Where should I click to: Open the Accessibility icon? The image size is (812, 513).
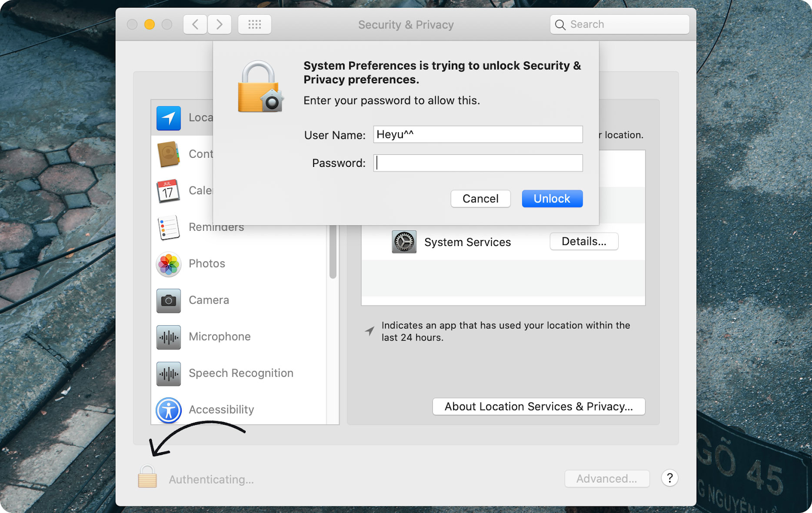168,410
